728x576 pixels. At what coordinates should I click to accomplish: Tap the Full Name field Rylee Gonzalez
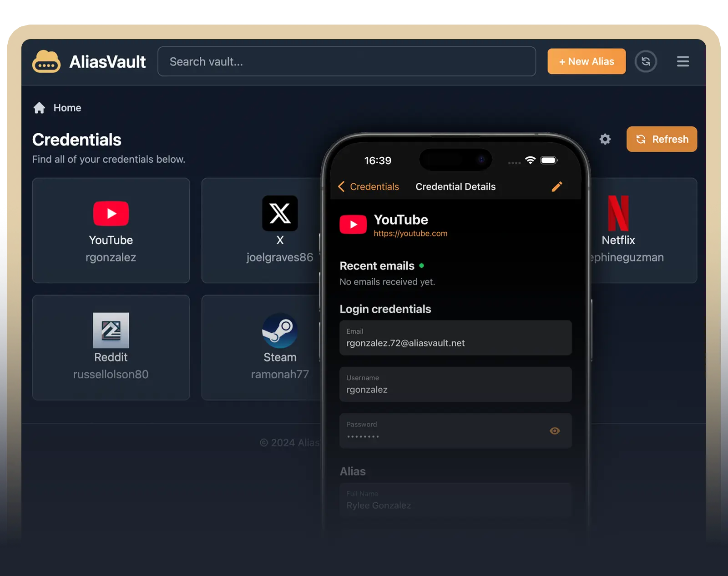(455, 500)
